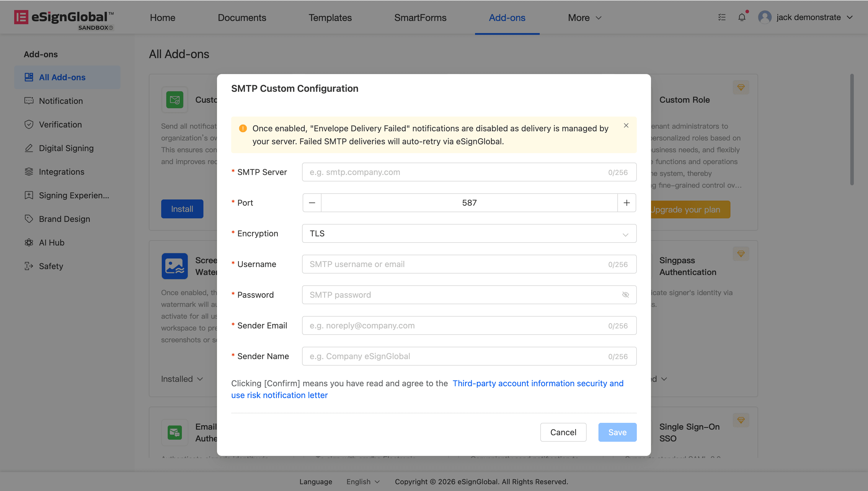The width and height of the screenshot is (868, 491).
Task: Open the English language dropdown
Action: 363,482
